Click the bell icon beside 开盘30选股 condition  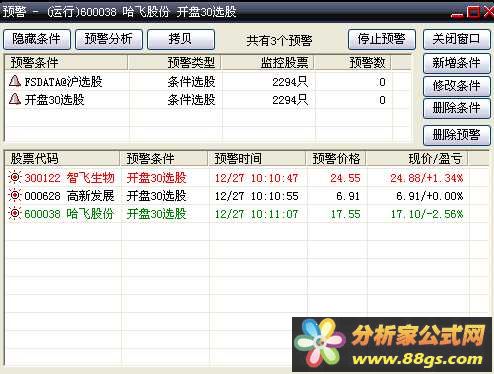[15, 99]
